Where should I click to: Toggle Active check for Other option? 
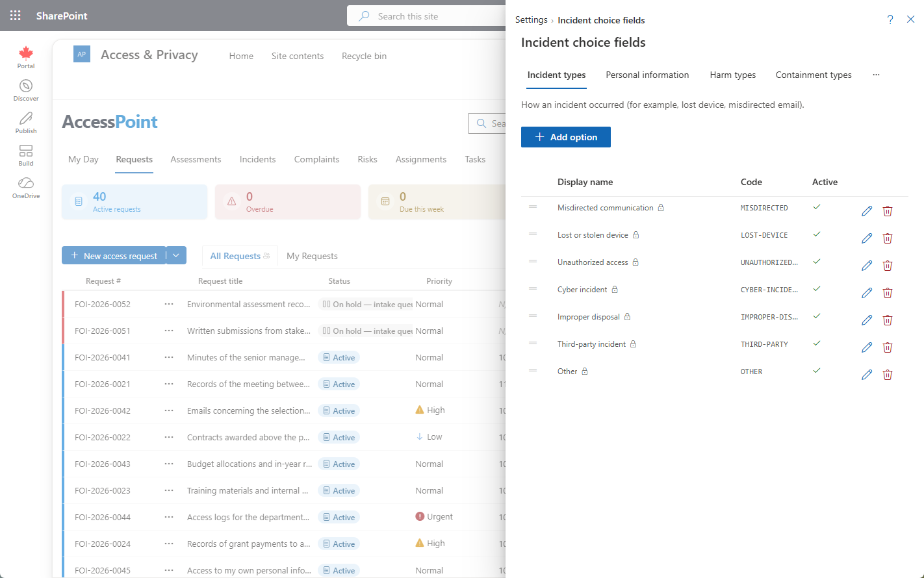click(817, 371)
